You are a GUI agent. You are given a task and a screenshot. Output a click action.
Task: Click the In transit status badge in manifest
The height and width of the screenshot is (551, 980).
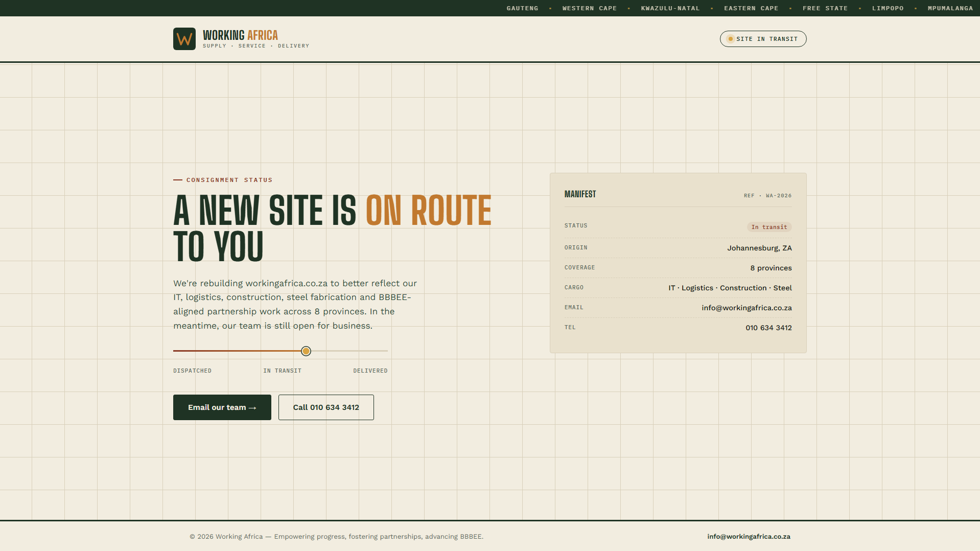(x=769, y=227)
